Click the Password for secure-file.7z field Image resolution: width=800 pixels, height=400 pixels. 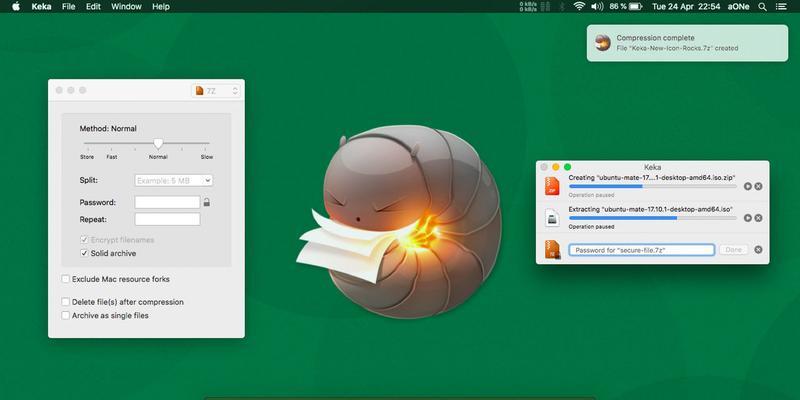click(x=641, y=250)
